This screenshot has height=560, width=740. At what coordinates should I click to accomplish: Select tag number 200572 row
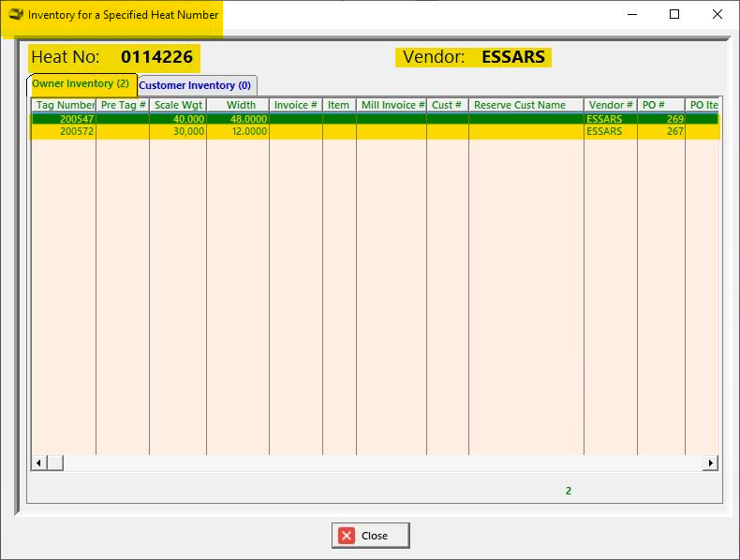376,131
